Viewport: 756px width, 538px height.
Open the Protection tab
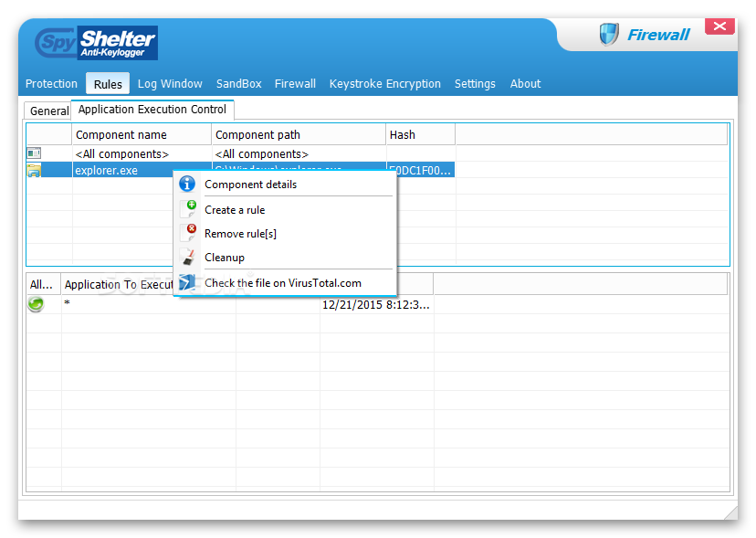[51, 83]
